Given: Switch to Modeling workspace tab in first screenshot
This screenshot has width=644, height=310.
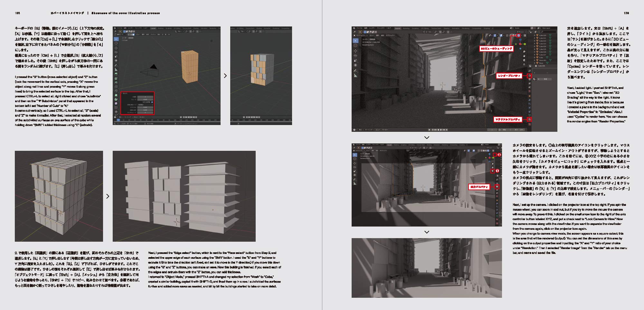Looking at the screenshot, I should (160, 28).
